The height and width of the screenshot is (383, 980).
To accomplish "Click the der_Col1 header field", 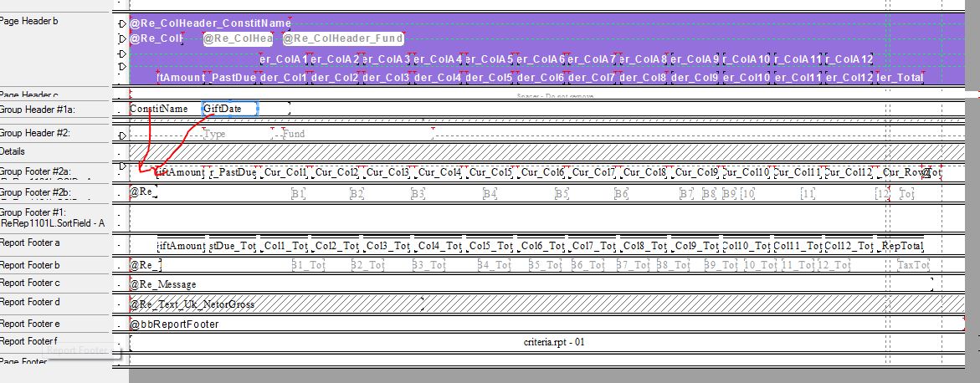I will (x=285, y=78).
